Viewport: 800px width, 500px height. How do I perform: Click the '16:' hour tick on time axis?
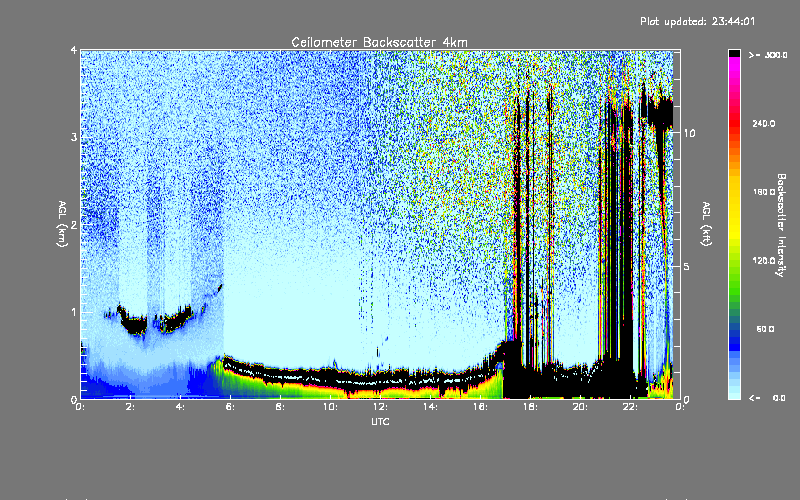(480, 407)
